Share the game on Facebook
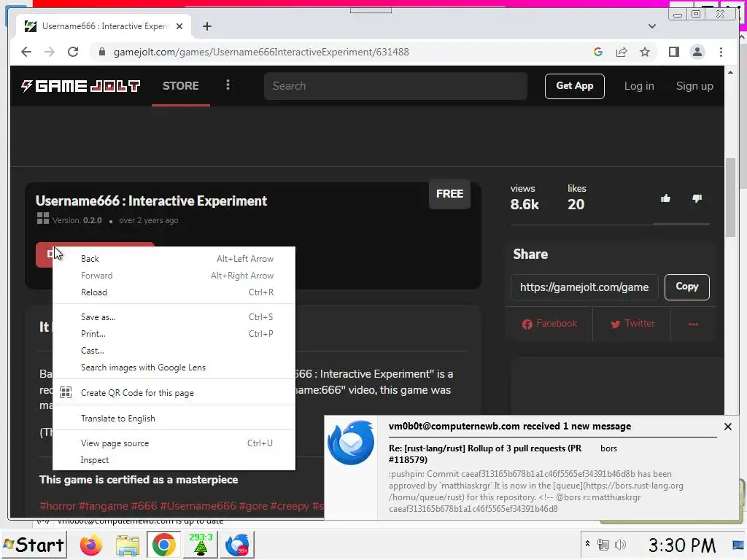The width and height of the screenshot is (747, 560). pos(549,324)
